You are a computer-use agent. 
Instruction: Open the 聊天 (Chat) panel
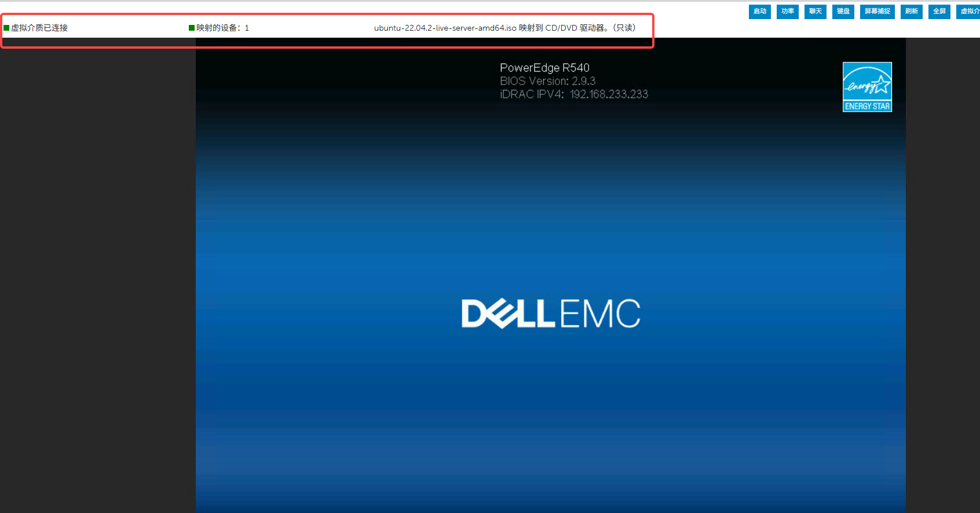pyautogui.click(x=815, y=12)
